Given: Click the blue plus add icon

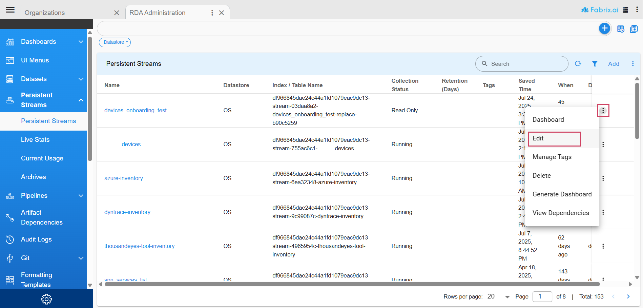Looking at the screenshot, I should click(x=604, y=28).
